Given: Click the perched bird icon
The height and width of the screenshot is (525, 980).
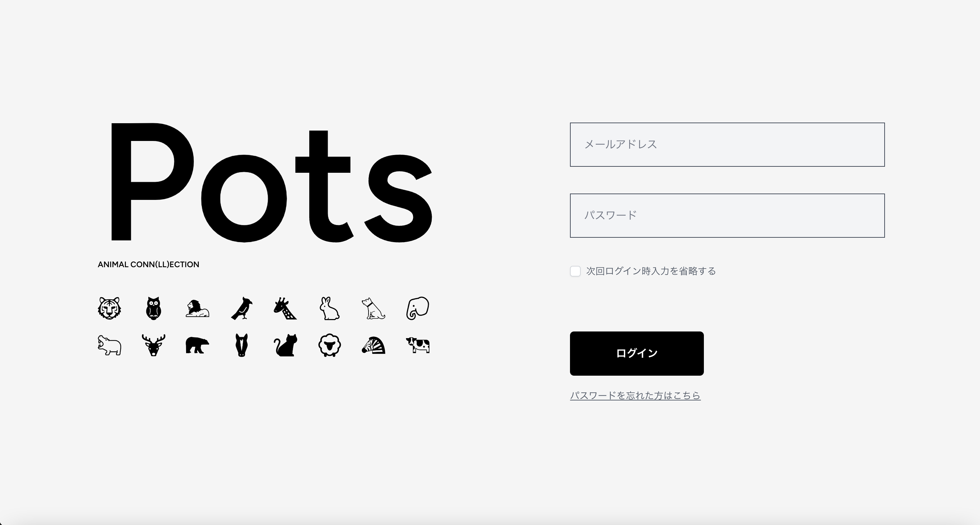Looking at the screenshot, I should [x=242, y=308].
